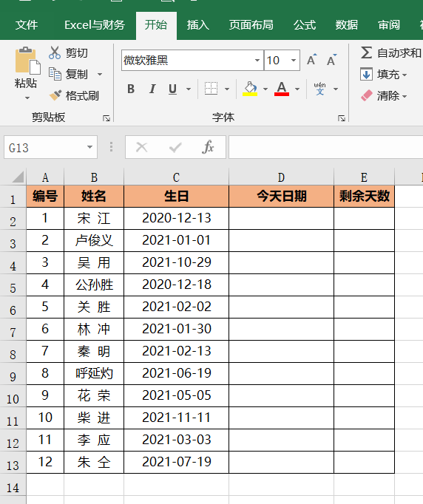Apply yellow fill color bucket
The image size is (423, 504).
tap(250, 89)
